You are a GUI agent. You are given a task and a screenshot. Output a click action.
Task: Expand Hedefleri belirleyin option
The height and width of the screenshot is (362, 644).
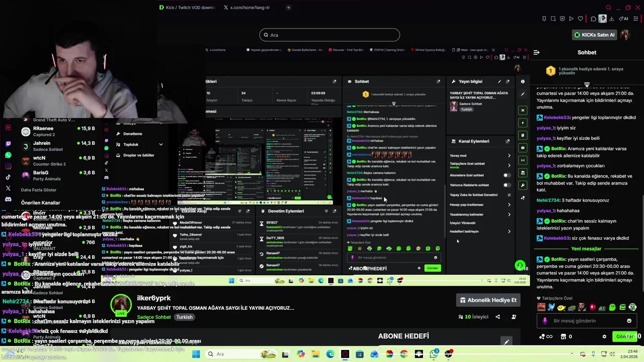click(480, 231)
